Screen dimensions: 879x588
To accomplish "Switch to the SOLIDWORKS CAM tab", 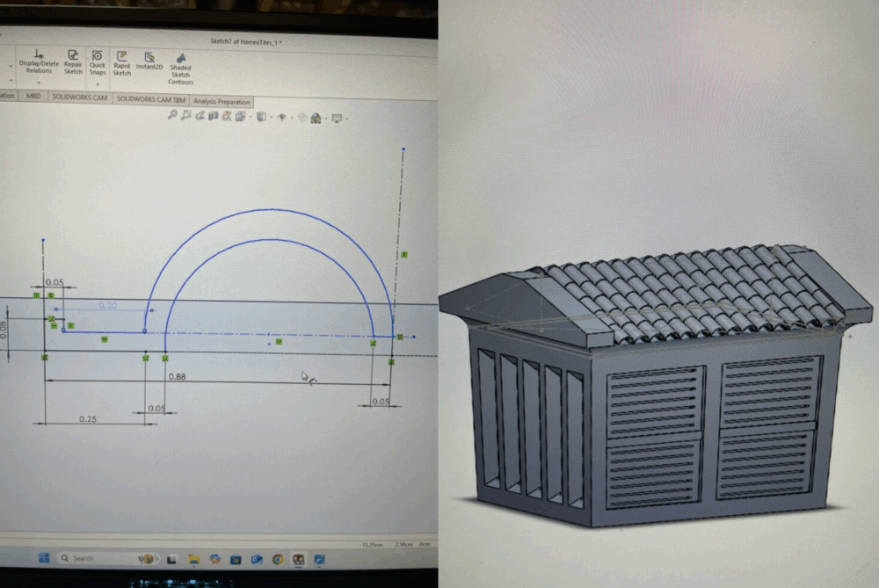I will tap(79, 99).
